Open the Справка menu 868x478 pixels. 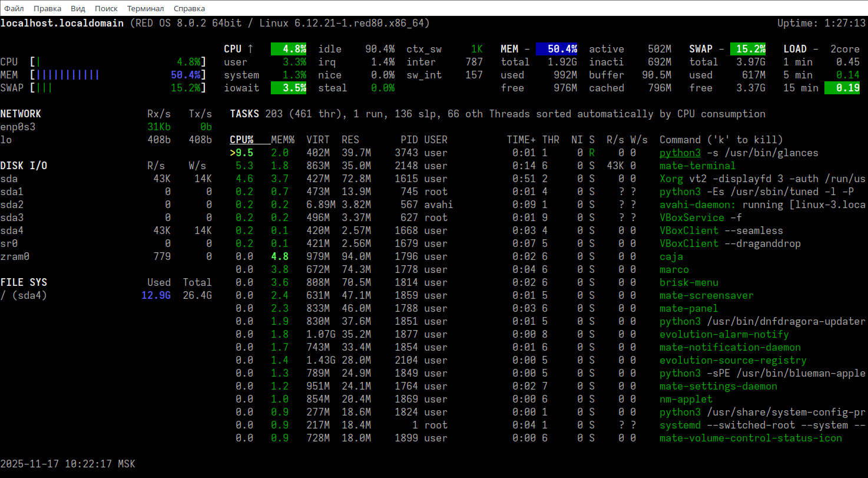click(x=190, y=8)
